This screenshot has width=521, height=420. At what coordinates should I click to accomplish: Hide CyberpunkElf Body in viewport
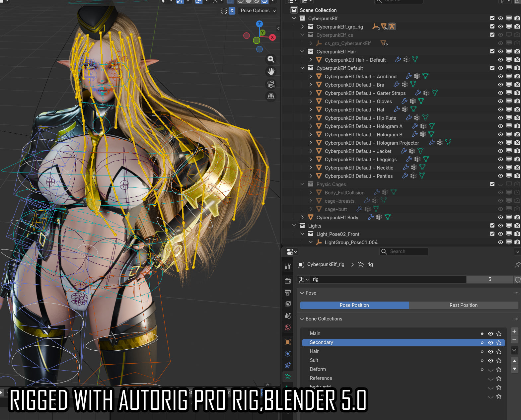[x=500, y=217]
